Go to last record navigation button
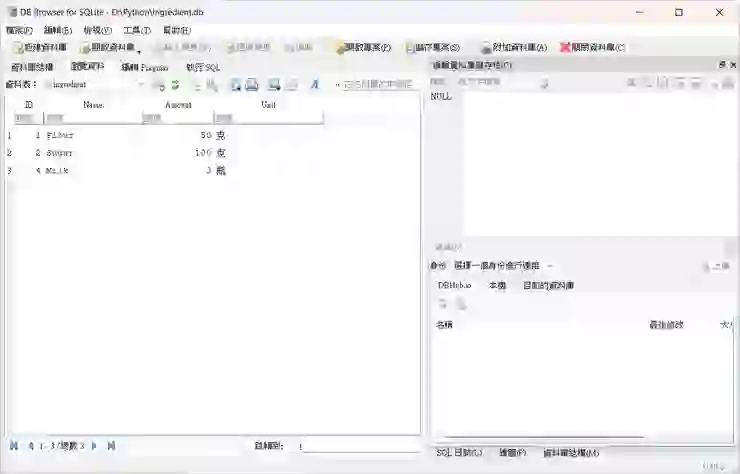The height and width of the screenshot is (474, 740). (111, 445)
